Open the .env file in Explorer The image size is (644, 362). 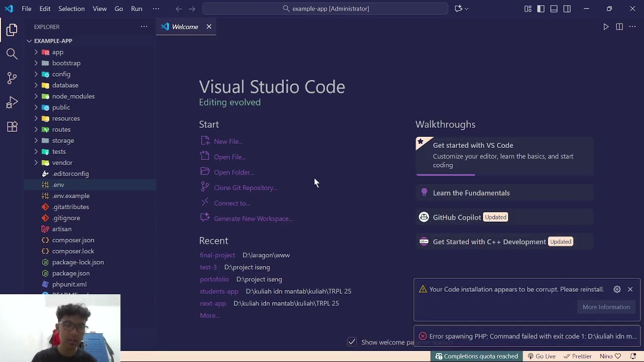(x=58, y=185)
